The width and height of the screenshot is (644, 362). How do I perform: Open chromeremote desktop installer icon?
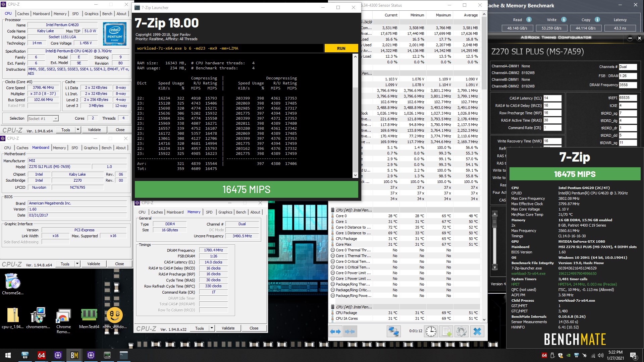(x=38, y=318)
